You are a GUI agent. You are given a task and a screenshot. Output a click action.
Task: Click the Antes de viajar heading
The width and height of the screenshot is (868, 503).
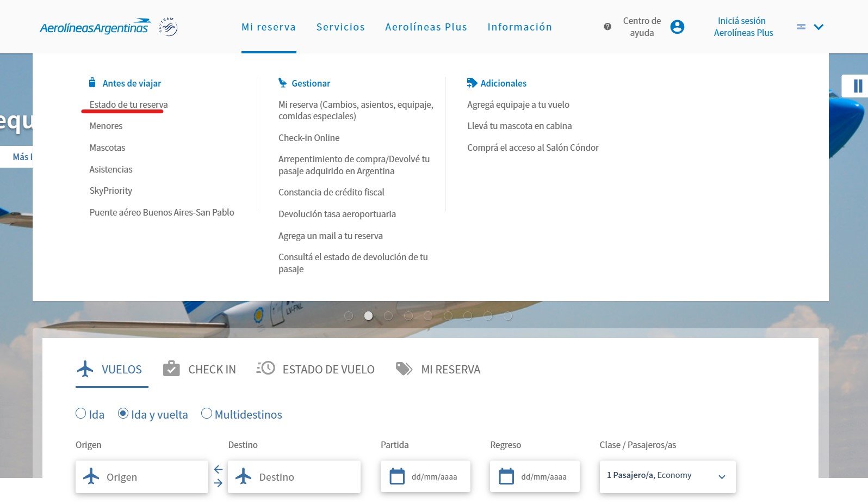tap(132, 83)
